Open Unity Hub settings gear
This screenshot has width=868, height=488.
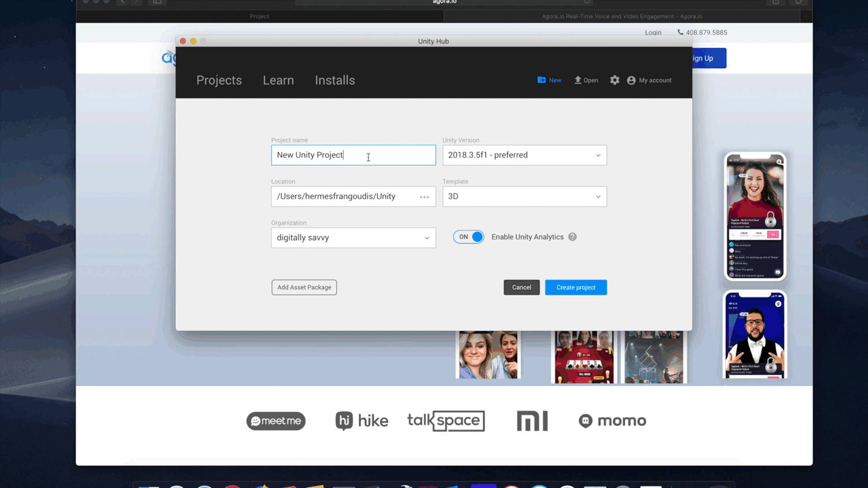pos(615,80)
